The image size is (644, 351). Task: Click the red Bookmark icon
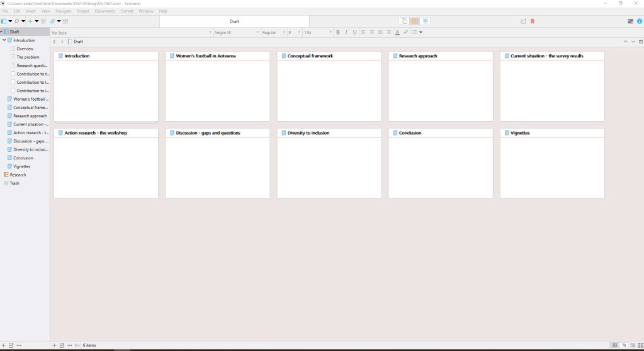[532, 21]
